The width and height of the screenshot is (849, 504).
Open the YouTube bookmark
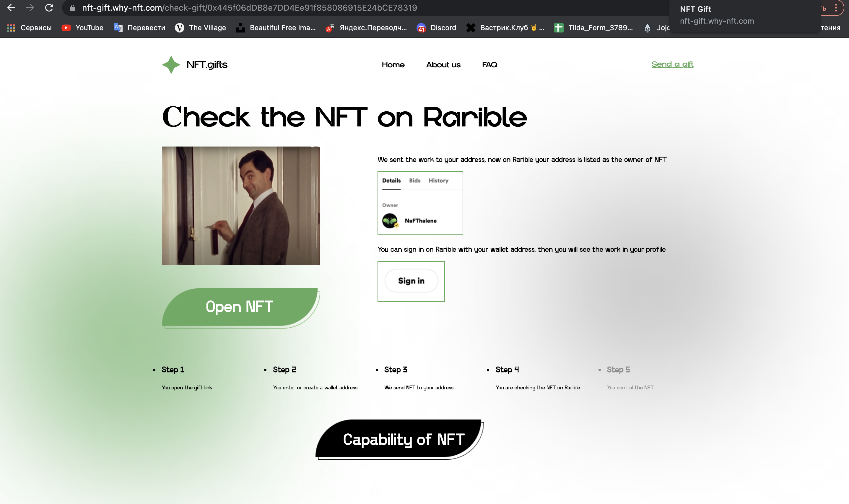click(x=82, y=27)
